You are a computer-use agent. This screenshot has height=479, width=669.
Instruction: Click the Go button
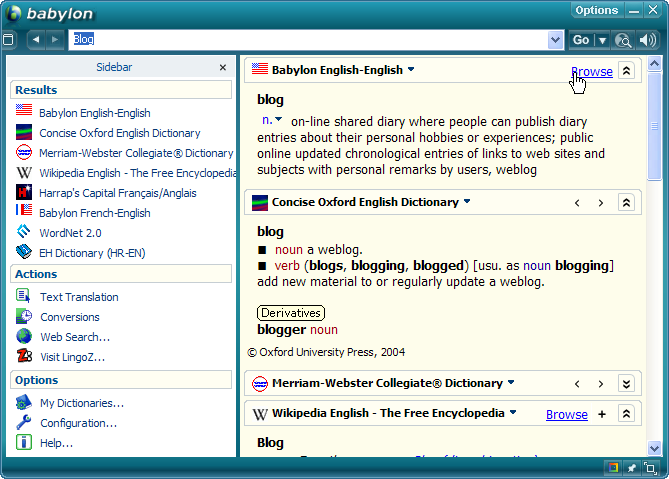[581, 40]
